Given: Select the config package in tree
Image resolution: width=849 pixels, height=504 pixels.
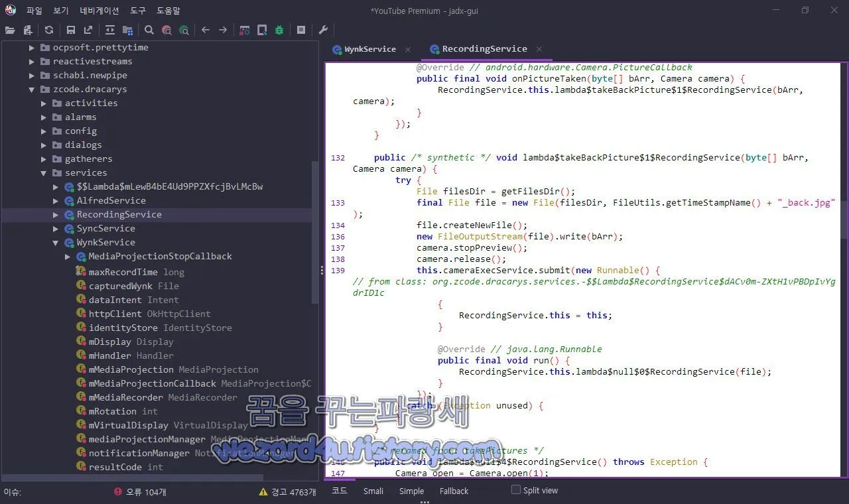Looking at the screenshot, I should [x=81, y=131].
